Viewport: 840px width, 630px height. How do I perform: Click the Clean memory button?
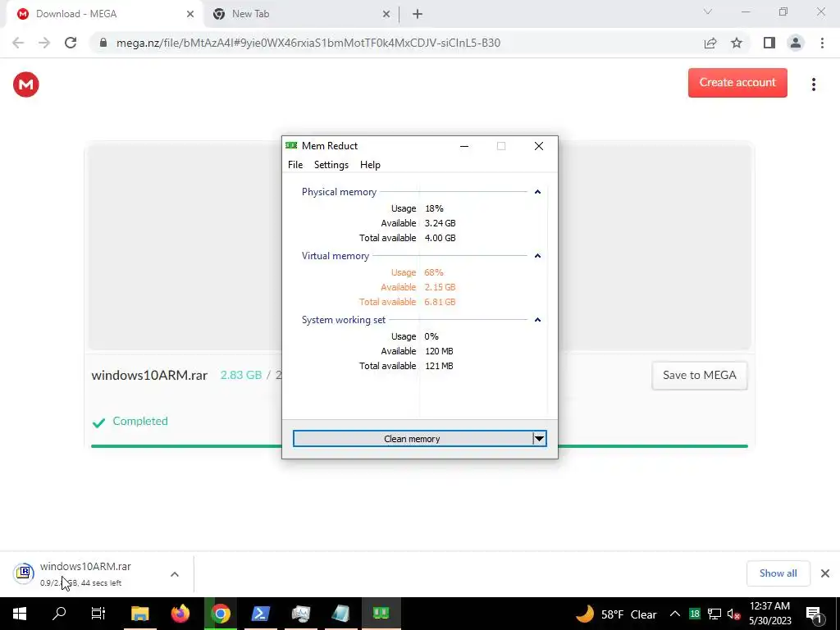click(412, 439)
